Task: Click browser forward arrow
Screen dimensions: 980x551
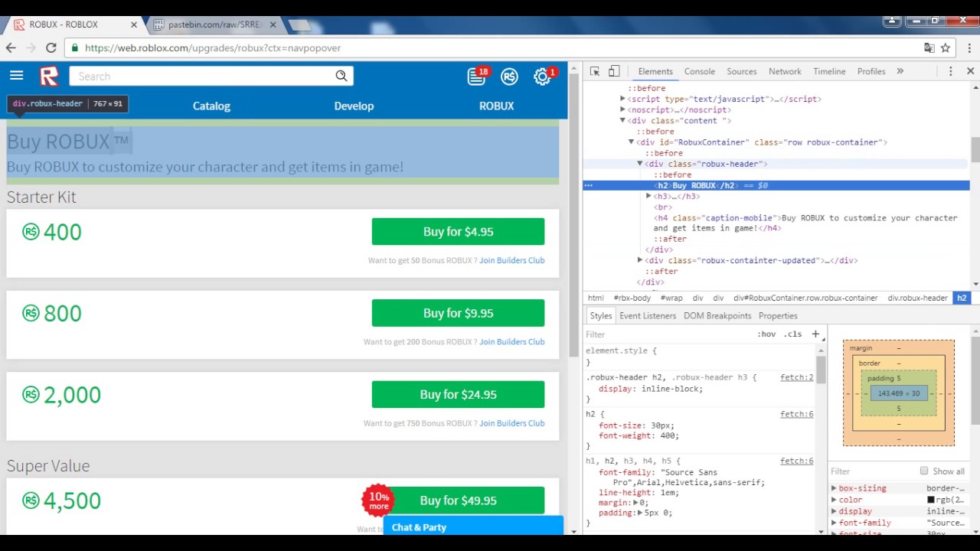Action: pos(31,47)
